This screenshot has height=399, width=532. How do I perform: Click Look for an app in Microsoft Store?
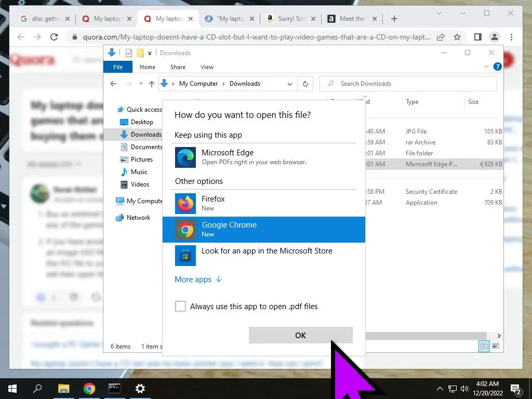(x=263, y=255)
